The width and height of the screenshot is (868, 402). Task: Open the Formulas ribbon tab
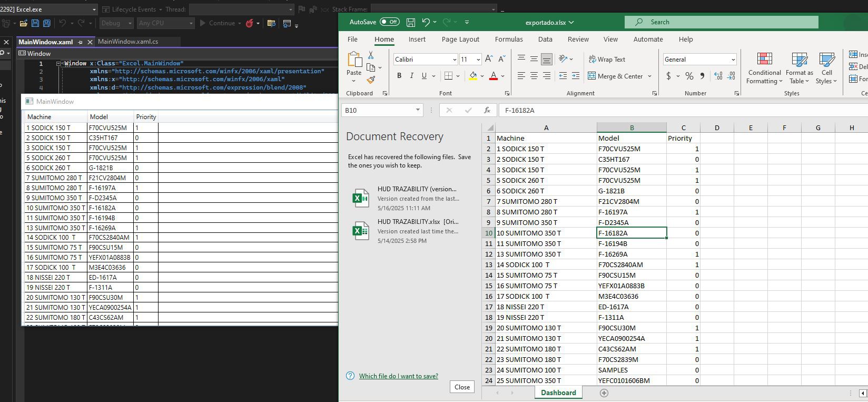[x=508, y=40]
